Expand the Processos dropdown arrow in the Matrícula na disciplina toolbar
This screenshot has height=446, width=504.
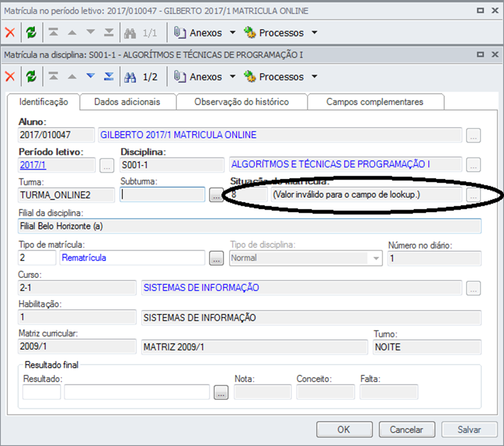(x=315, y=77)
